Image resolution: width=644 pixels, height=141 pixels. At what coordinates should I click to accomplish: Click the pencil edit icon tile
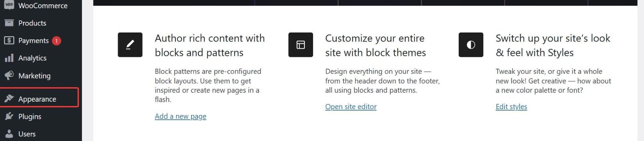[x=130, y=45]
